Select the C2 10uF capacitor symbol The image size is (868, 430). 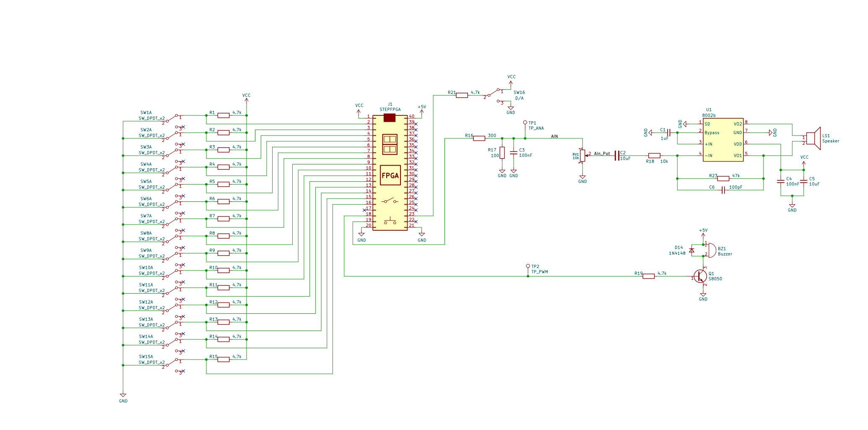(616, 156)
